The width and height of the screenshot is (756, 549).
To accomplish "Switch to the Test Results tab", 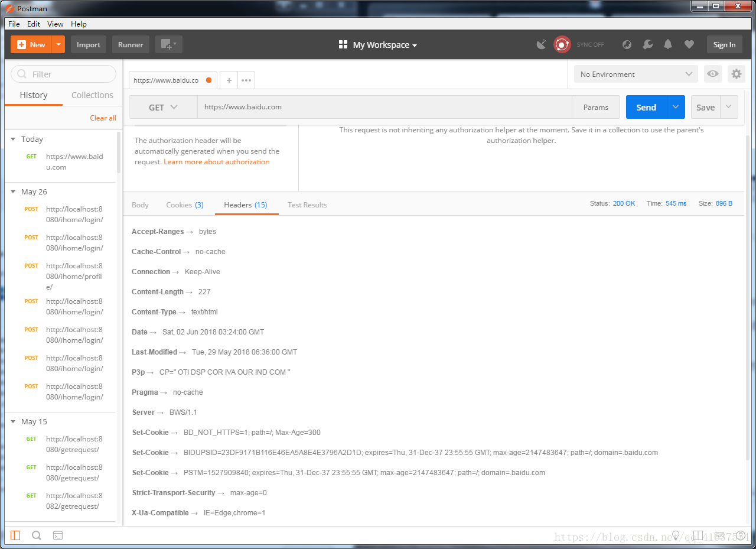I will click(307, 205).
